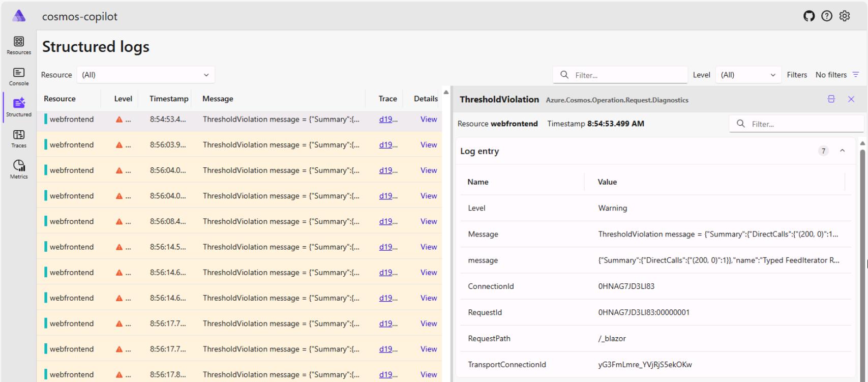Sort by the Resource column header
Viewport: 868px width, 382px height.
pyautogui.click(x=59, y=99)
